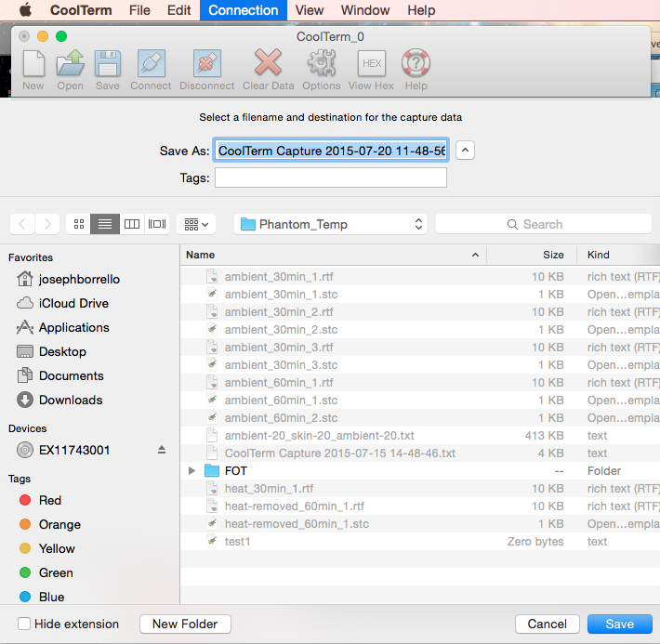Expand the FOT folder disclosure triangle
Viewport: 660px width, 644px height.
pos(191,470)
